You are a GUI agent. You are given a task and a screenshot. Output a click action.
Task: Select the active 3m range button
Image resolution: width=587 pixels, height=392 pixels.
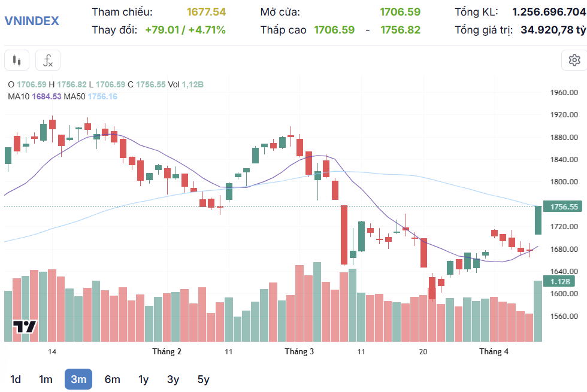[78, 379]
